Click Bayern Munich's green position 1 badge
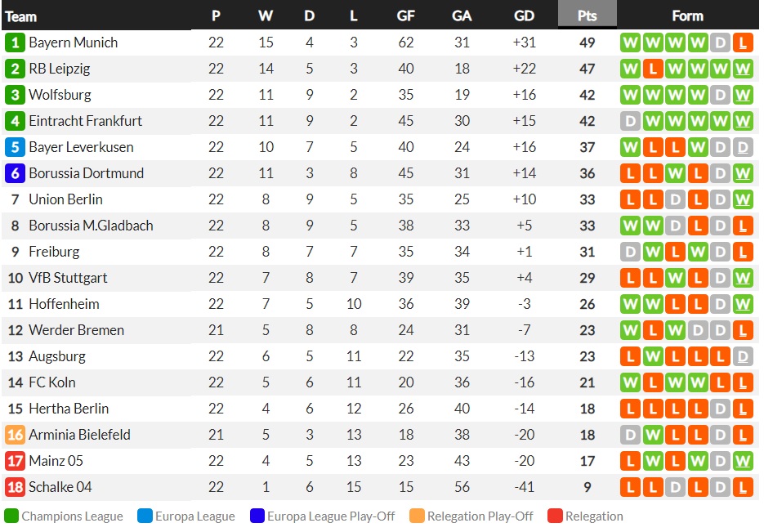The image size is (764, 532). (15, 42)
